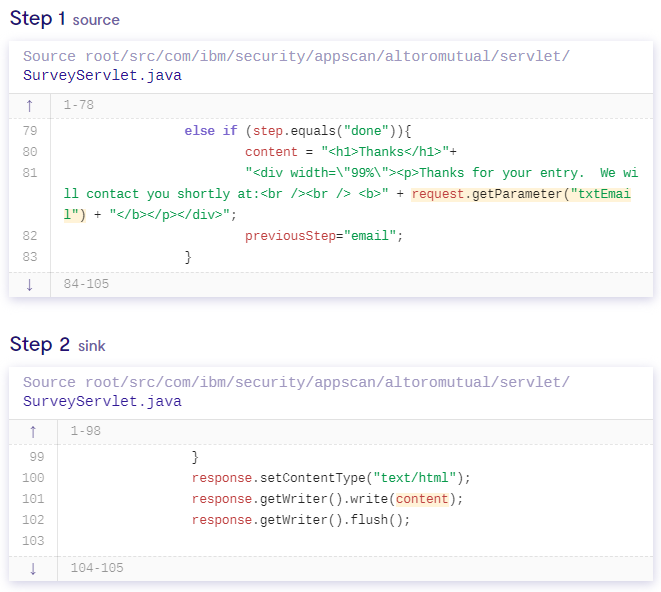This screenshot has width=661, height=592.
Task: Expand lines 84-105 below Step 1 code
Action: pyautogui.click(x=30, y=285)
